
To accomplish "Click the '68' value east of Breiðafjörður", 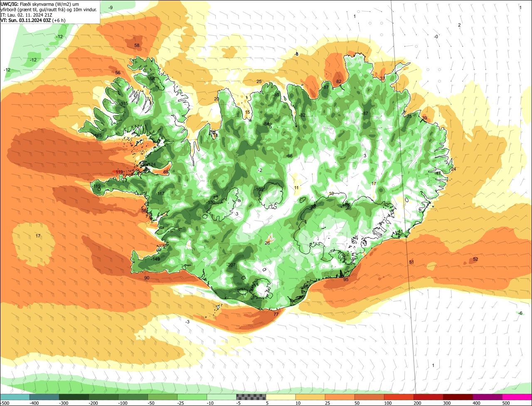I will [166, 172].
